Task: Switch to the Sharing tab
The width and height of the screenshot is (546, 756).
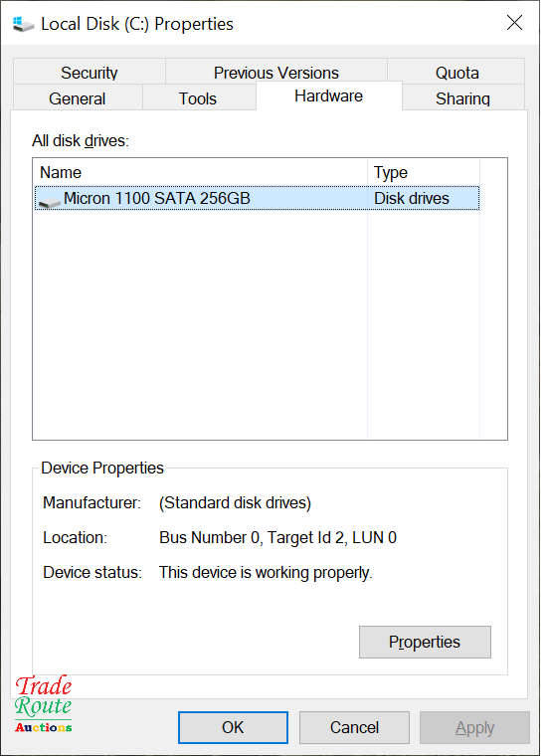Action: point(462,98)
